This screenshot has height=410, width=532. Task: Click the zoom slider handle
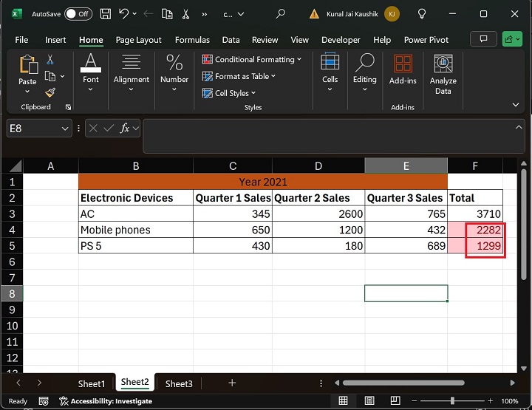tap(452, 401)
